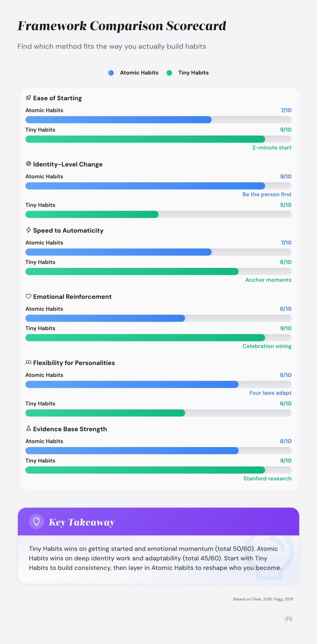
Task: Click the blue Atomic Habits legend dot
Action: tap(111, 73)
